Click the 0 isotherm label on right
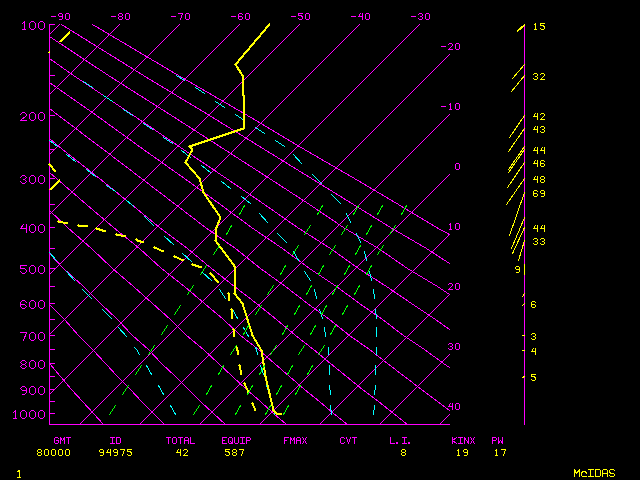 click(x=457, y=167)
